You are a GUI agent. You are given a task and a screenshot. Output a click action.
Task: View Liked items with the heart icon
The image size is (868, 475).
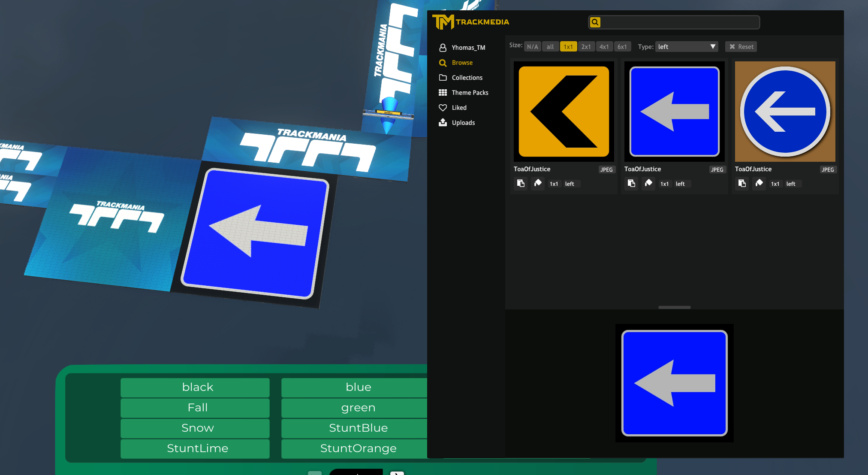coord(443,107)
